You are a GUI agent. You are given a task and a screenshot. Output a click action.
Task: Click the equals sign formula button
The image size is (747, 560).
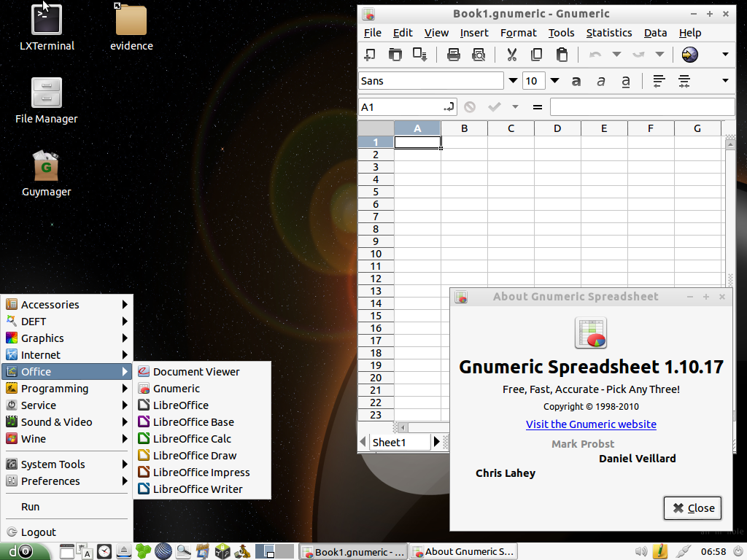(538, 107)
